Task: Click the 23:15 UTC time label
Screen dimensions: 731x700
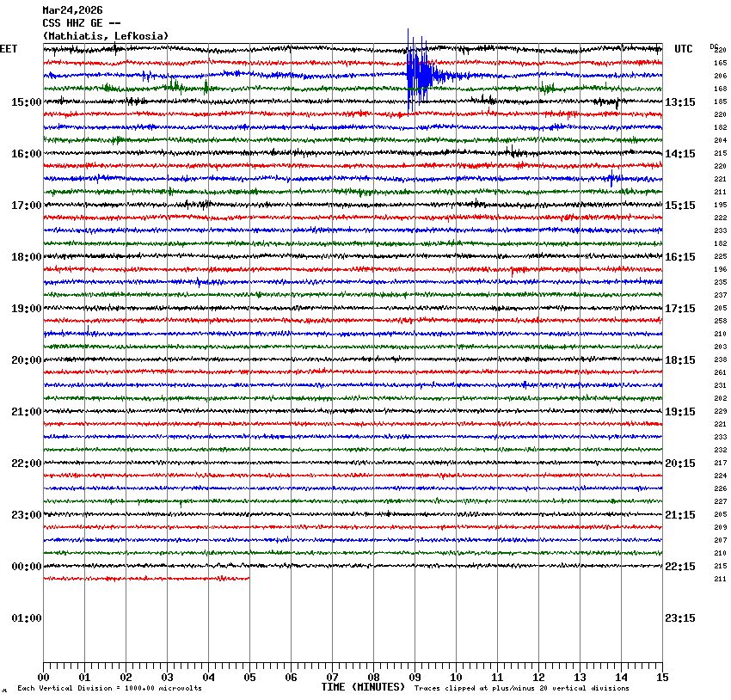Action: point(680,618)
